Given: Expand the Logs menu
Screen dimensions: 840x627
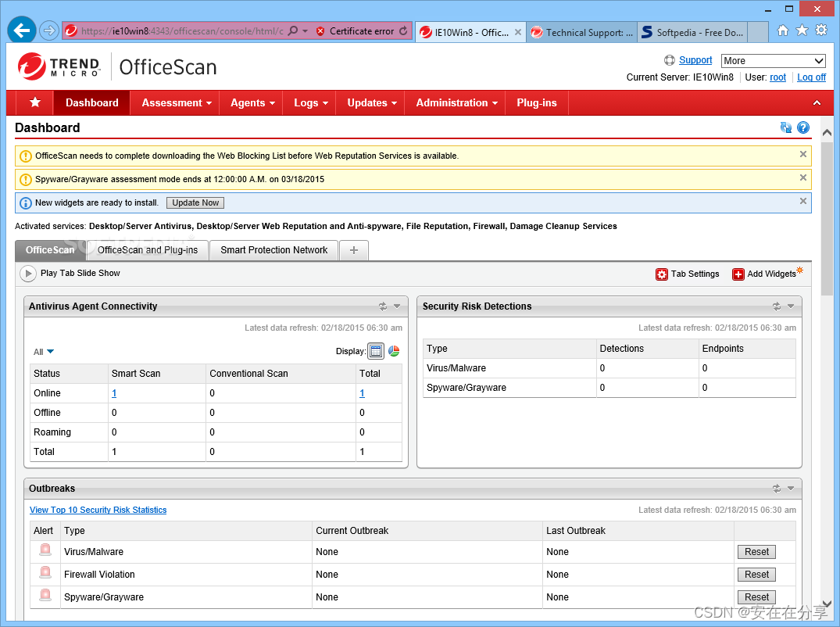Looking at the screenshot, I should click(311, 103).
